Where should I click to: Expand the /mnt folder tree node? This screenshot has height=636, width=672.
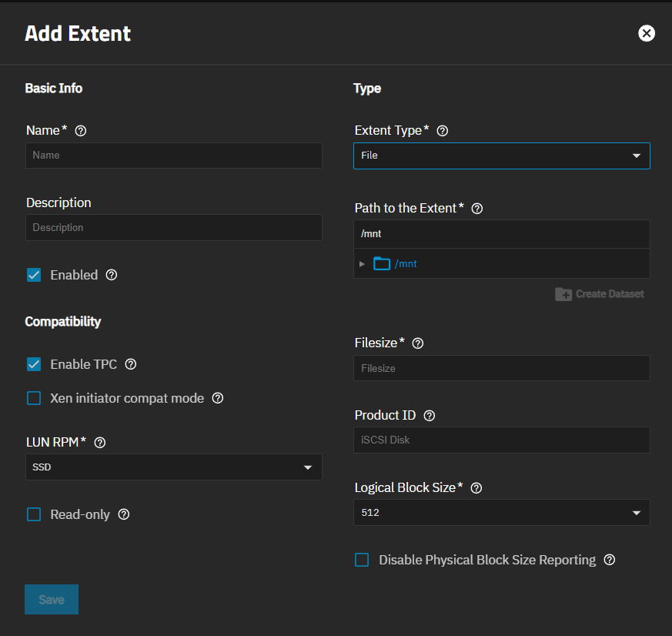[x=363, y=264]
